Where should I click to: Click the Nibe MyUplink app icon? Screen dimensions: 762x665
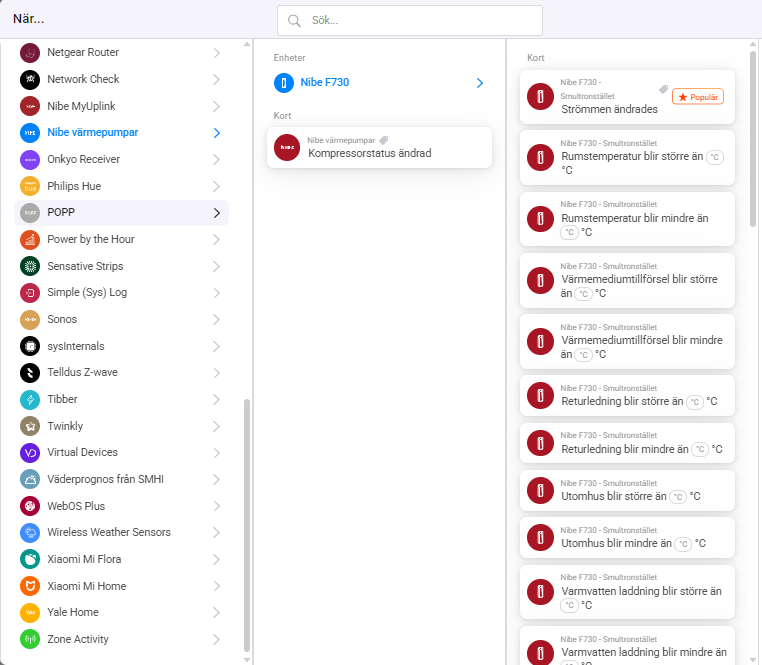[30, 106]
